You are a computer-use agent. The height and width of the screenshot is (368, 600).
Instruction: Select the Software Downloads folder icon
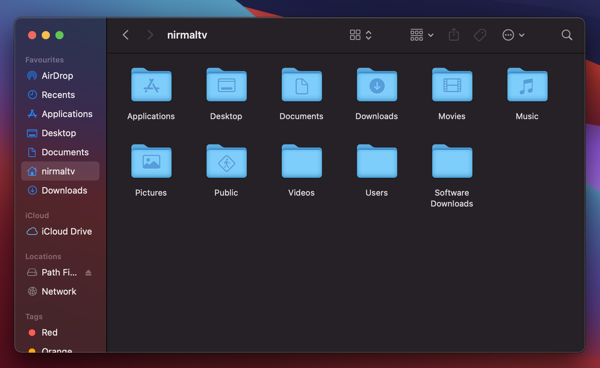click(x=452, y=161)
